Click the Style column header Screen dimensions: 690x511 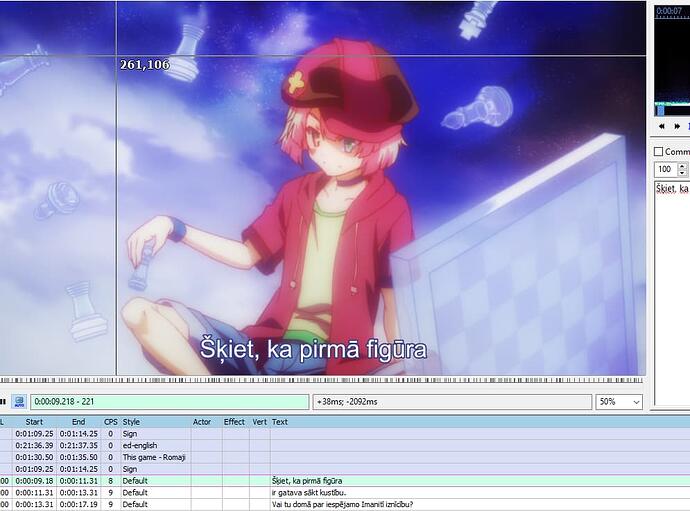(155, 422)
